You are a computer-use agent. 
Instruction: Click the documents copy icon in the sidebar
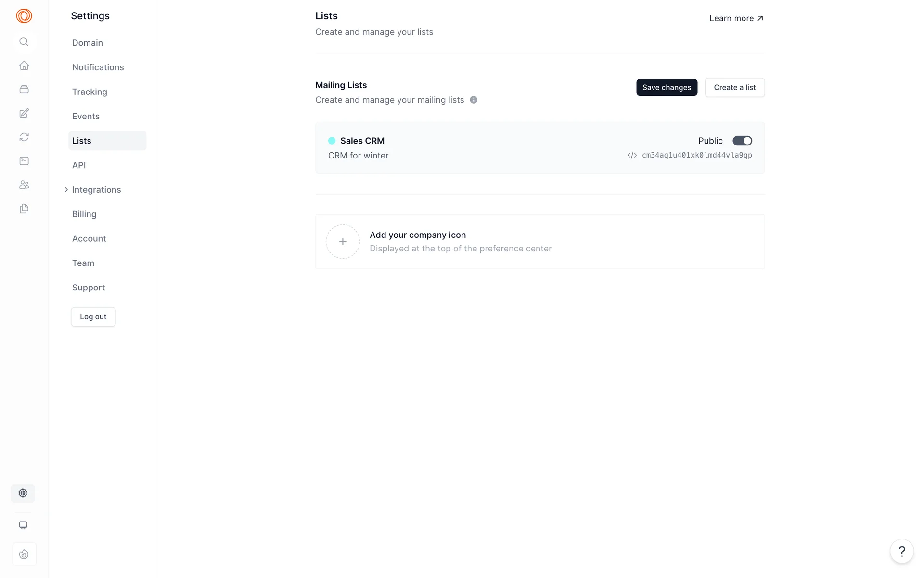click(24, 209)
